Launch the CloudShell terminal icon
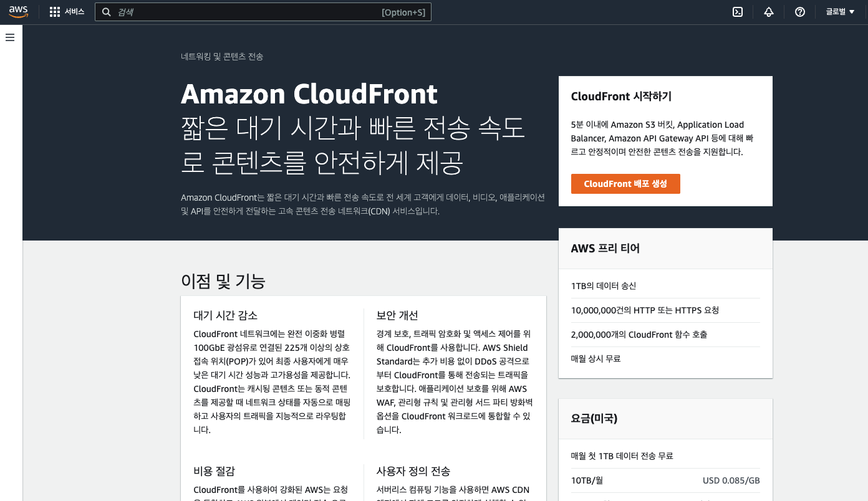 [738, 12]
